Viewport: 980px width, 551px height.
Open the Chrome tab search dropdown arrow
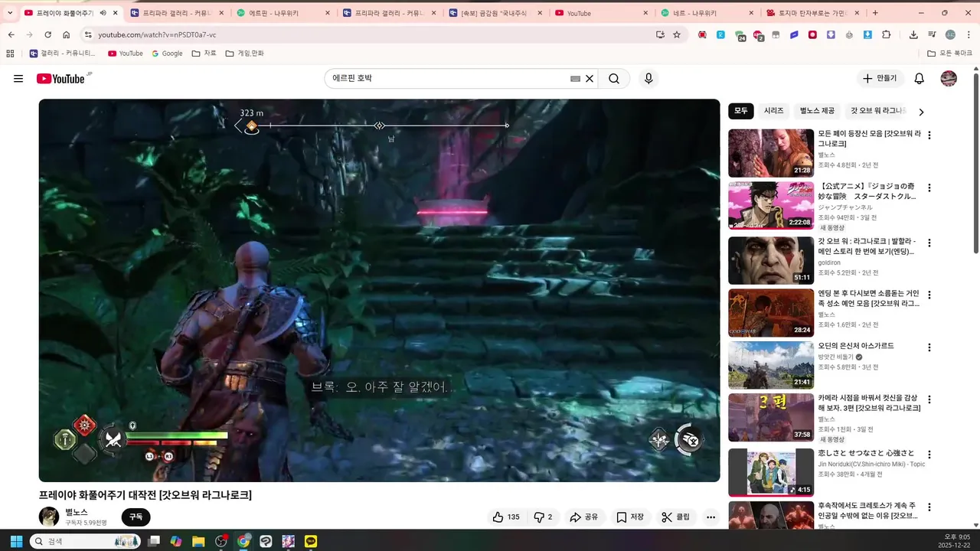10,13
